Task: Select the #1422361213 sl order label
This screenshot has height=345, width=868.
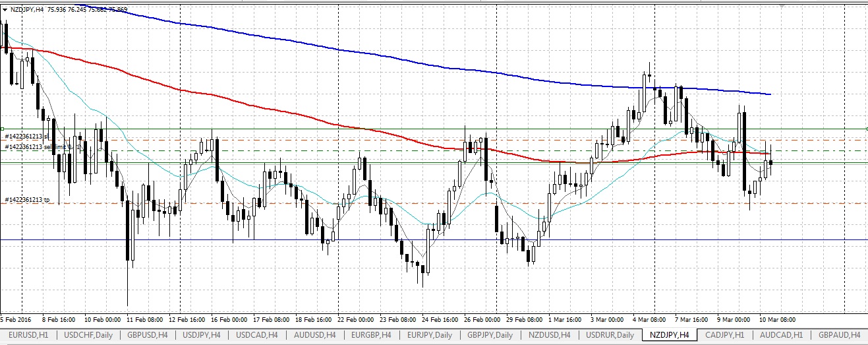Action: (x=27, y=137)
